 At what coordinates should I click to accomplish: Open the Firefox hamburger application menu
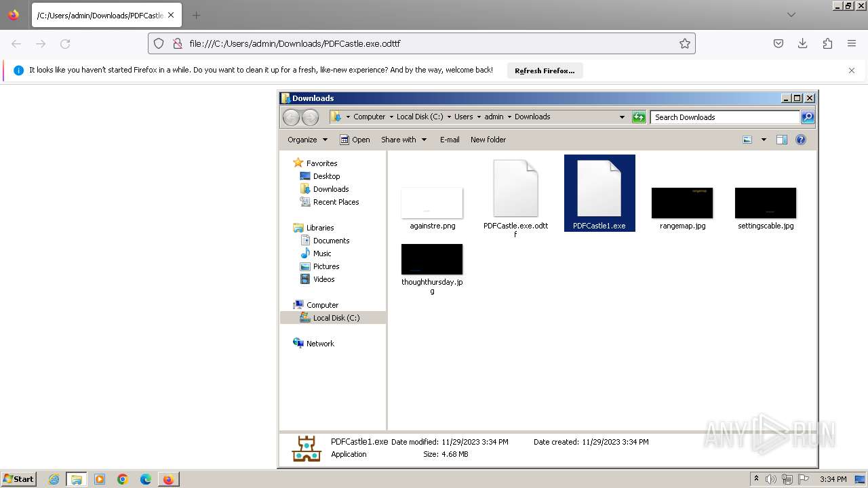(852, 43)
